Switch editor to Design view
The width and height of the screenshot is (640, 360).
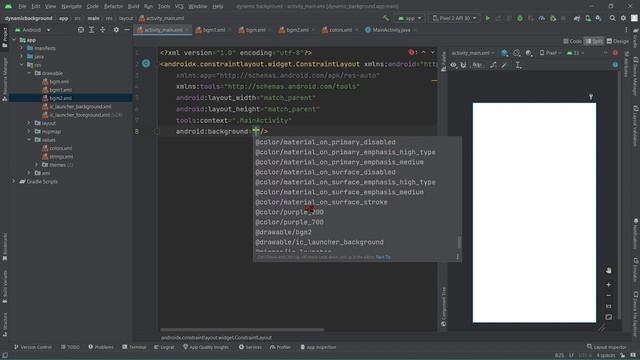coord(618,41)
